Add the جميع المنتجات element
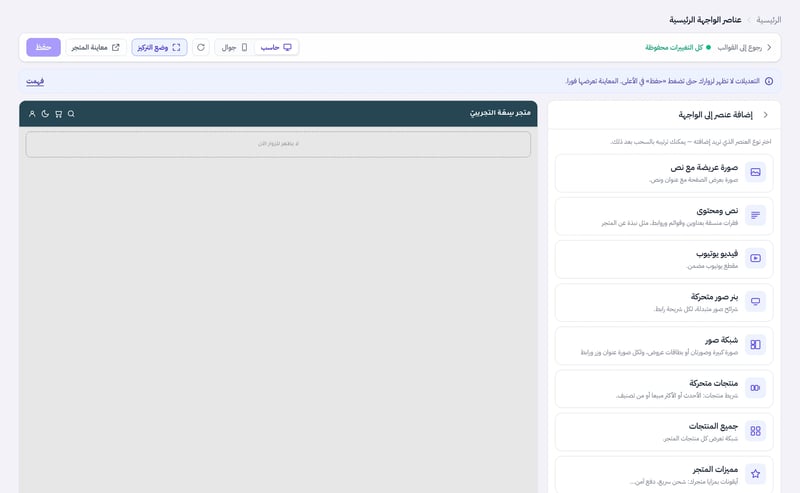 point(664,432)
